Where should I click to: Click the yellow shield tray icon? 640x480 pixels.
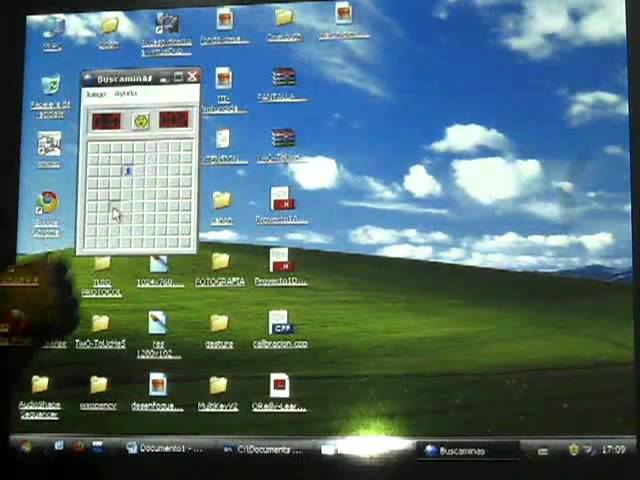574,450
